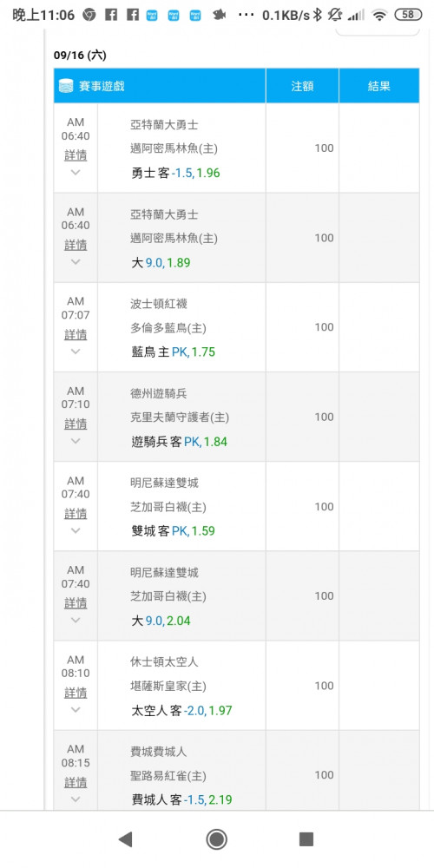Screen dimensions: 434x868
Task: Open 詳情 for second 06:40 大 9.0 bet
Action: coord(76,244)
